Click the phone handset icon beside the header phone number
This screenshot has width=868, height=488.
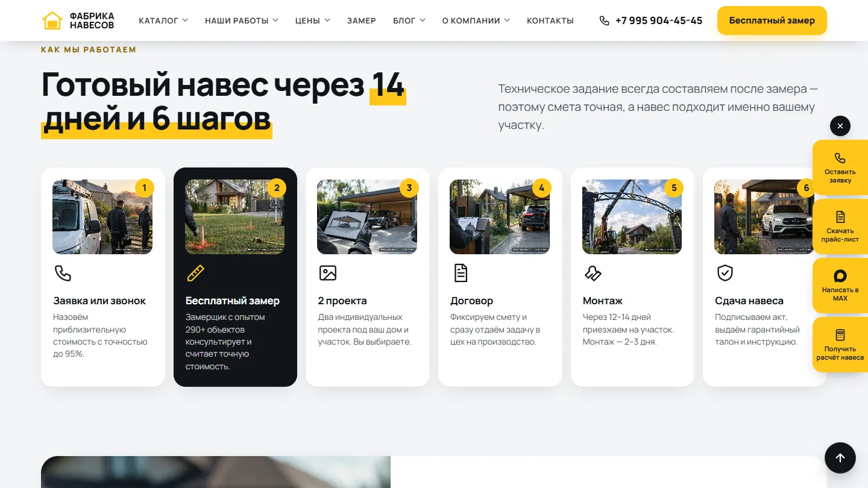tap(604, 20)
